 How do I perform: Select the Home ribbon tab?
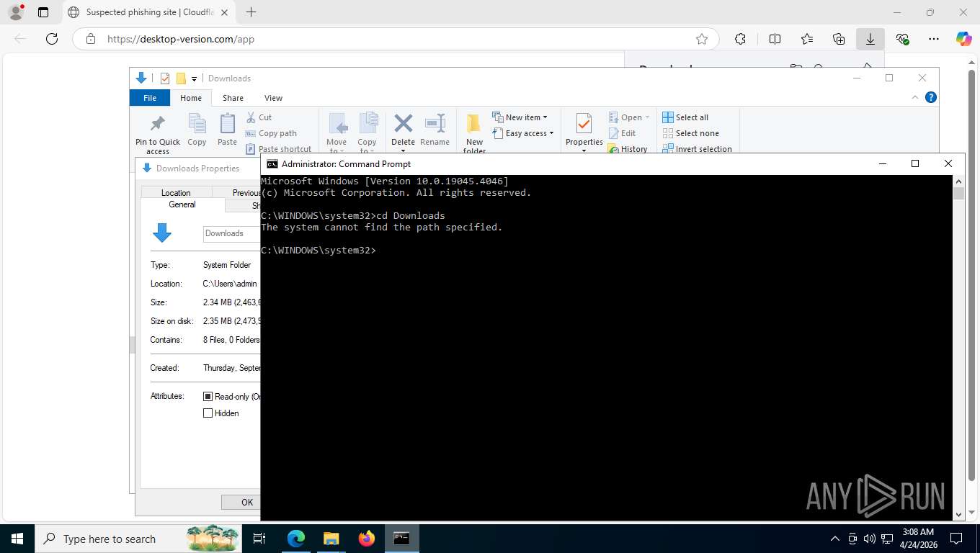[191, 98]
